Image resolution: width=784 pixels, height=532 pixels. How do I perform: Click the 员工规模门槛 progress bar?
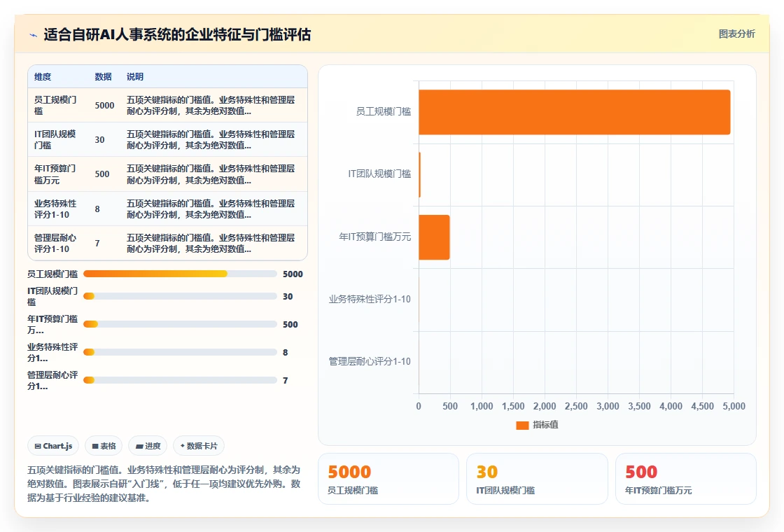[180, 274]
